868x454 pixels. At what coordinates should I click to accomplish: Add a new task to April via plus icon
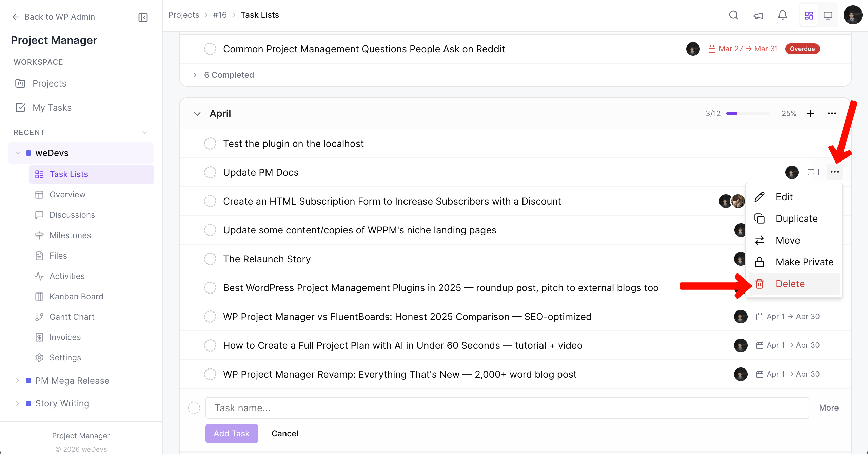[811, 113]
